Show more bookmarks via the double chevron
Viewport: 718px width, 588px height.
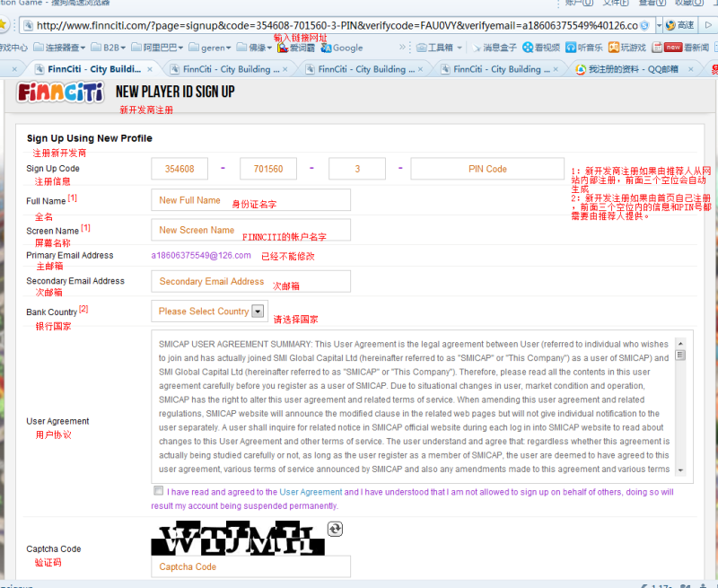point(402,48)
